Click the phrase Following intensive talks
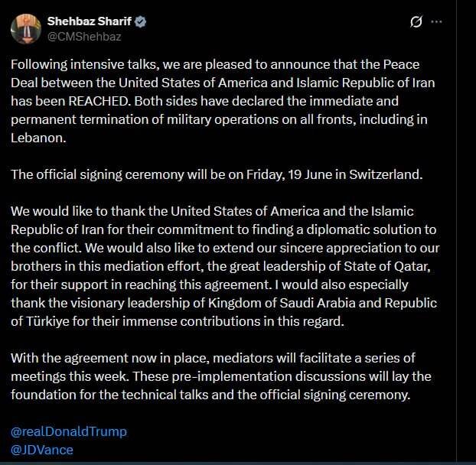Image resolution: width=476 pixels, height=465 pixels. (x=85, y=65)
